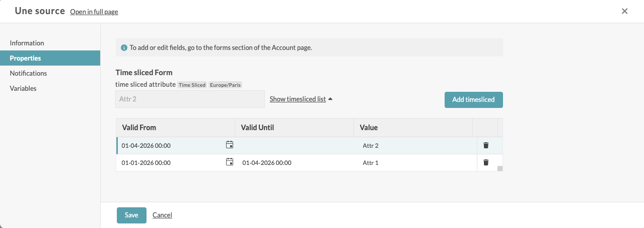Image resolution: width=644 pixels, height=228 pixels.
Task: Cancel the changes
Action: click(x=162, y=215)
